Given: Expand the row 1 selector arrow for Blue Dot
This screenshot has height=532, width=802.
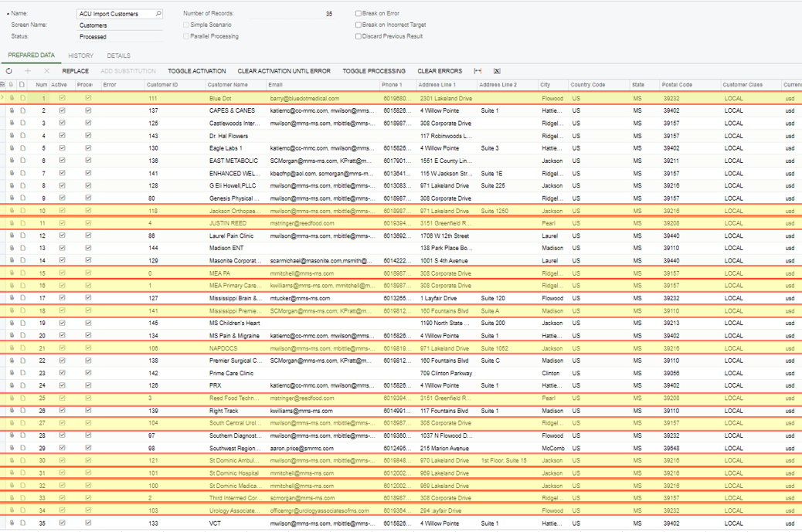Looking at the screenshot, I should (x=2, y=97).
